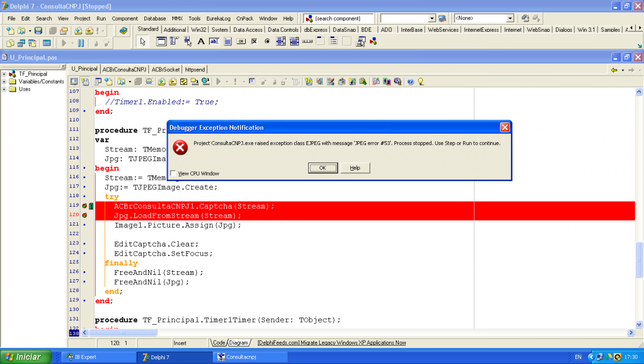Viewport: 644px width, 364px height.
Task: Click the View Unit toolbar icon
Action: [10, 43]
